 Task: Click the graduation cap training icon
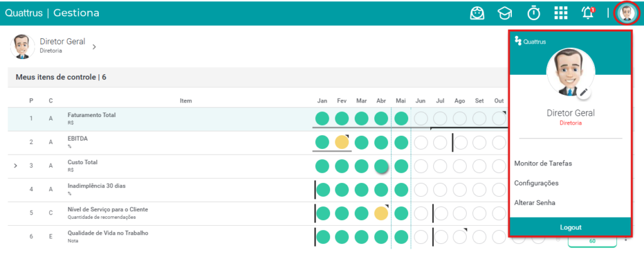click(x=505, y=13)
